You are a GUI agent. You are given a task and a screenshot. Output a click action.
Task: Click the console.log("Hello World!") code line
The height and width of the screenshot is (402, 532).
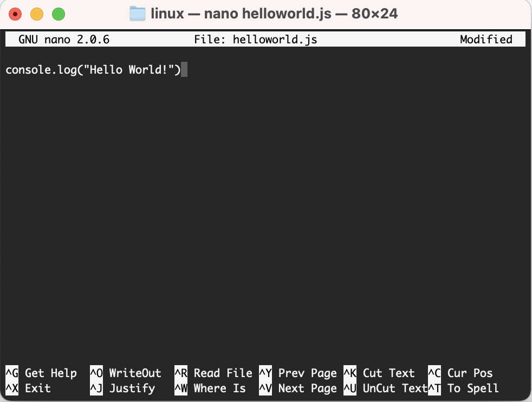click(x=93, y=69)
